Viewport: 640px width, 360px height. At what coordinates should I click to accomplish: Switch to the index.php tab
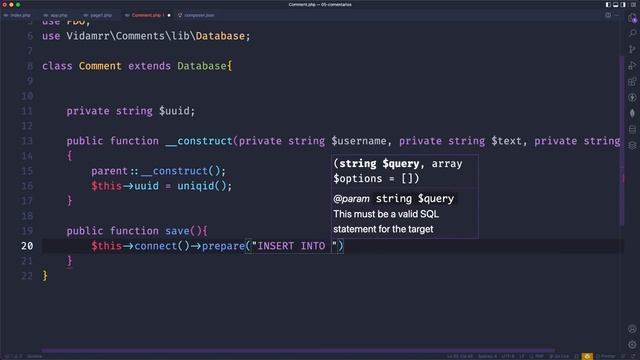pyautogui.click(x=18, y=15)
